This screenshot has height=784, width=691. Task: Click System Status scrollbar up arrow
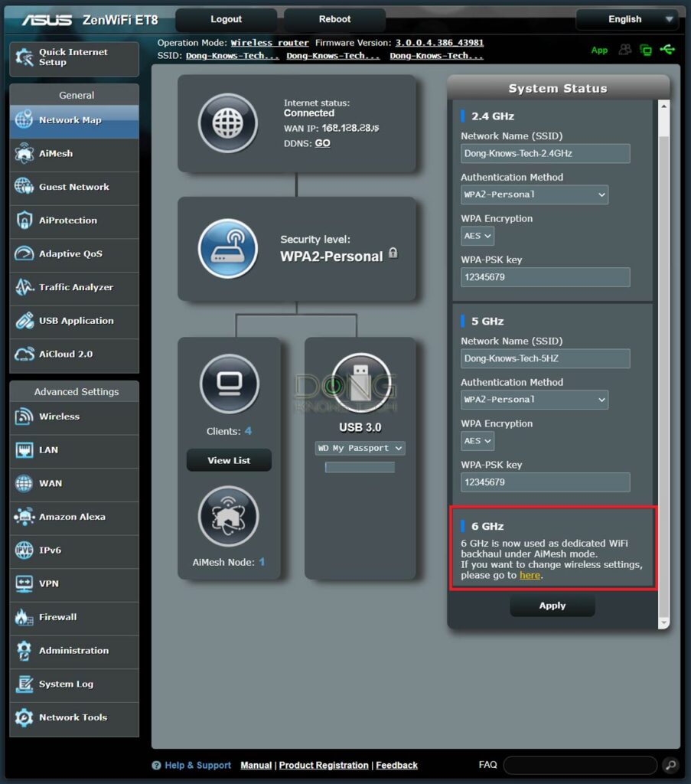tap(663, 106)
